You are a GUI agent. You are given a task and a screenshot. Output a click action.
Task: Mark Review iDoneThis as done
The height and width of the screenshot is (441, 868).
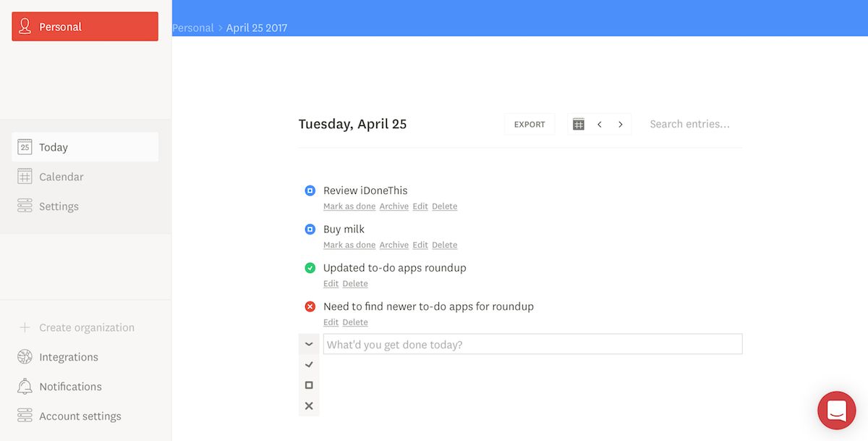pyautogui.click(x=349, y=206)
